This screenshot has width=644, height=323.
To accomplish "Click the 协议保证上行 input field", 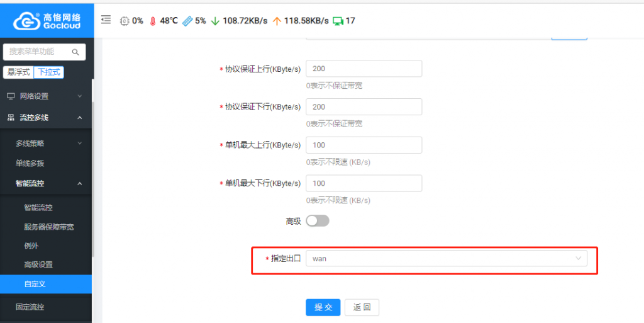I will [364, 69].
